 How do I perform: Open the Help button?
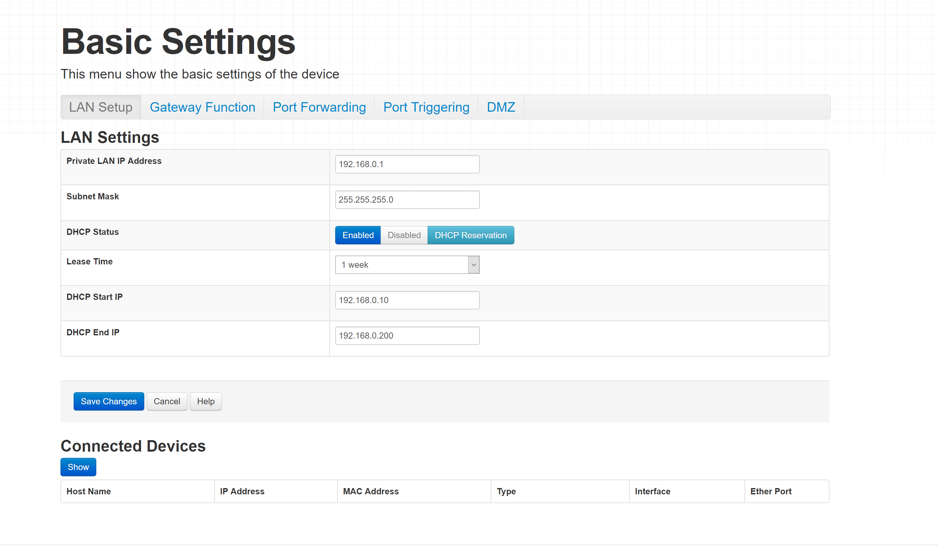[205, 401]
